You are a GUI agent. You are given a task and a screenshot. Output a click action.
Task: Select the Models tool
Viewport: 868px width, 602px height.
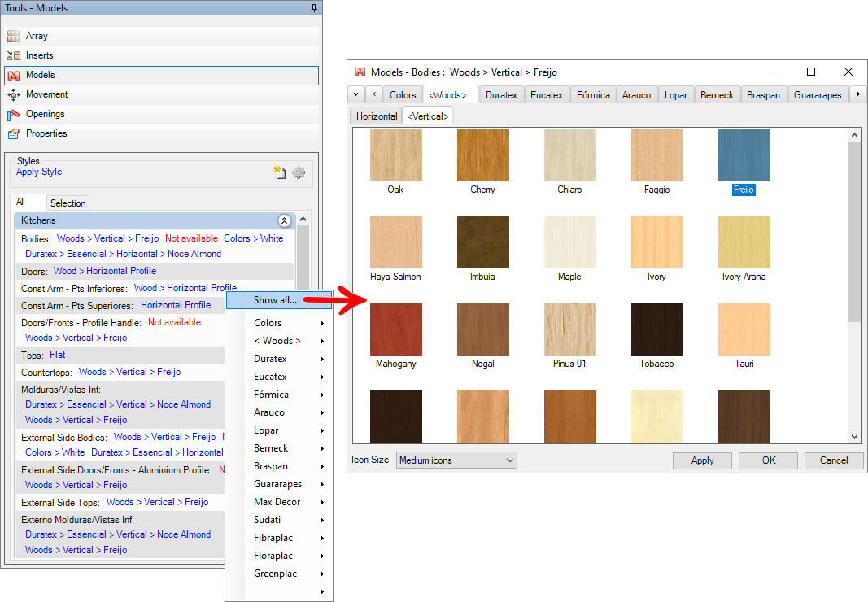(161, 75)
